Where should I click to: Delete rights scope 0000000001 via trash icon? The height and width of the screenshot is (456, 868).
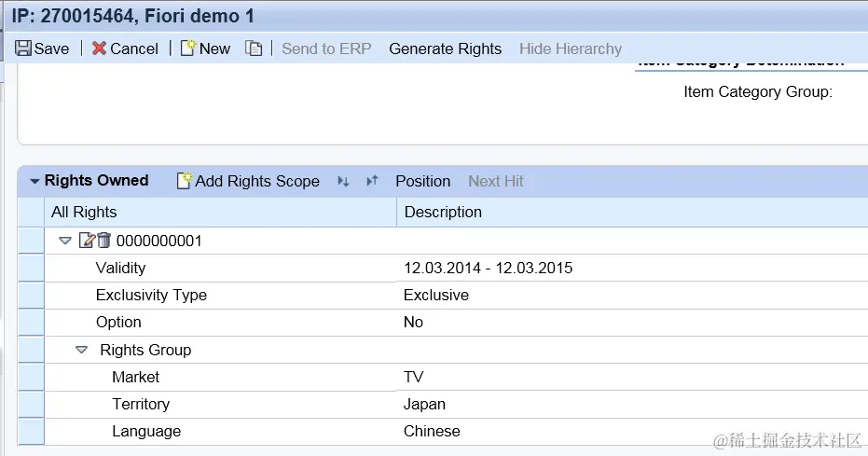point(103,241)
